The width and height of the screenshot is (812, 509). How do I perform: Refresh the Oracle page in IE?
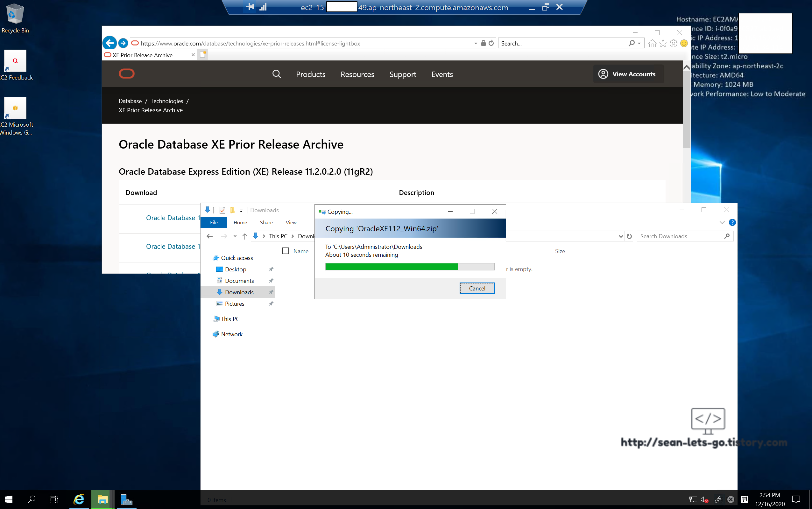pos(491,43)
